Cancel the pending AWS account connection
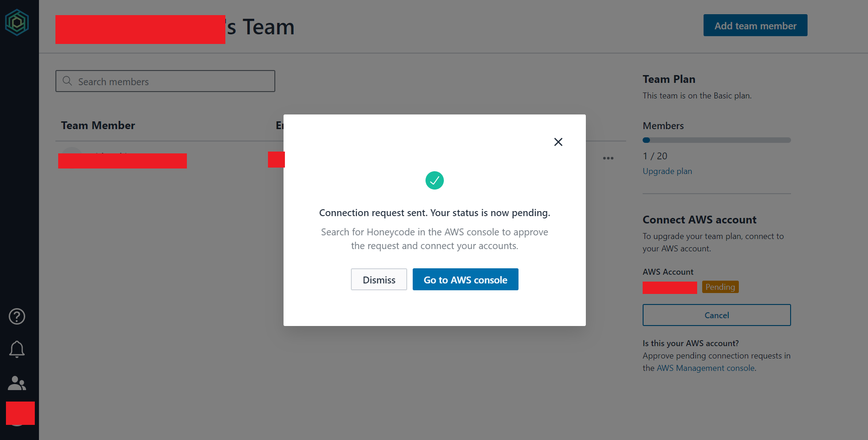 (x=716, y=315)
